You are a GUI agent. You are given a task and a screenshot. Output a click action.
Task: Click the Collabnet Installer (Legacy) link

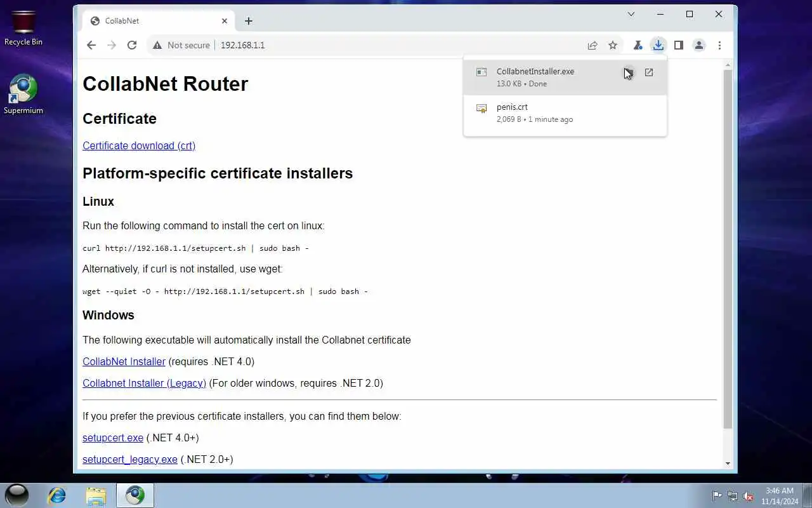pyautogui.click(x=144, y=383)
